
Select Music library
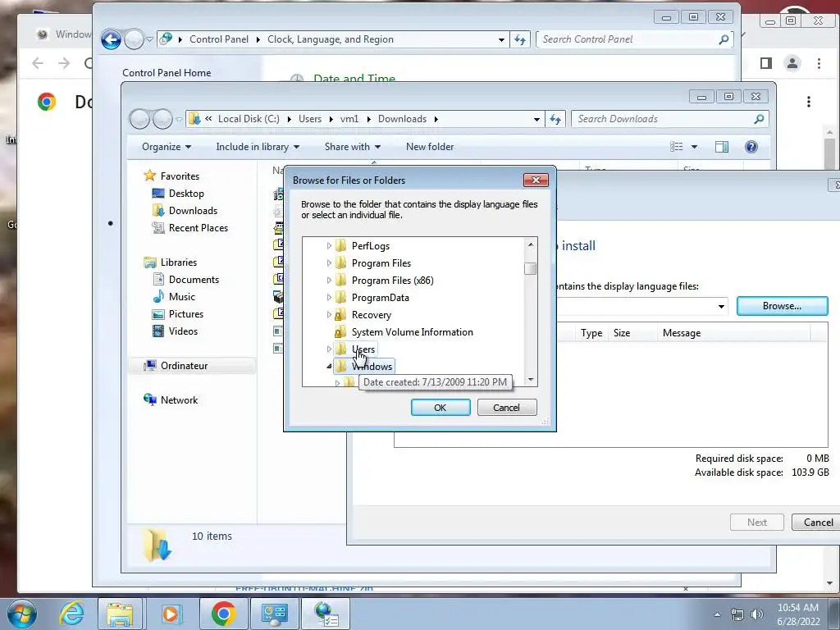coord(181,297)
